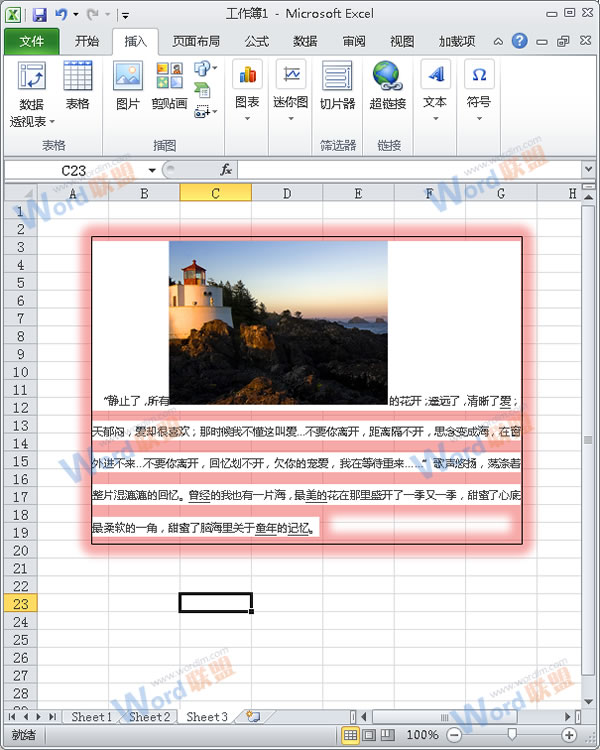600x750 pixels.
Task: Insert 剪贴画 (Clip Art)
Action: coord(169,86)
